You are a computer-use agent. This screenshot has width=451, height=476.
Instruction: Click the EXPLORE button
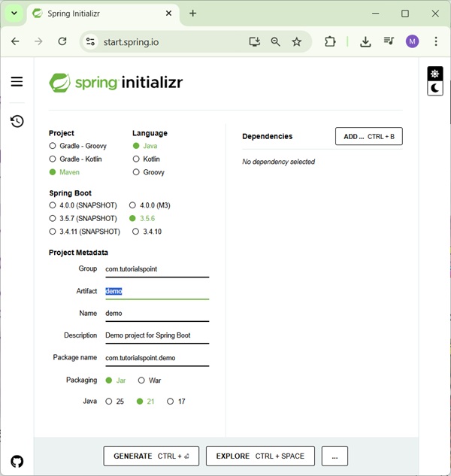point(260,456)
